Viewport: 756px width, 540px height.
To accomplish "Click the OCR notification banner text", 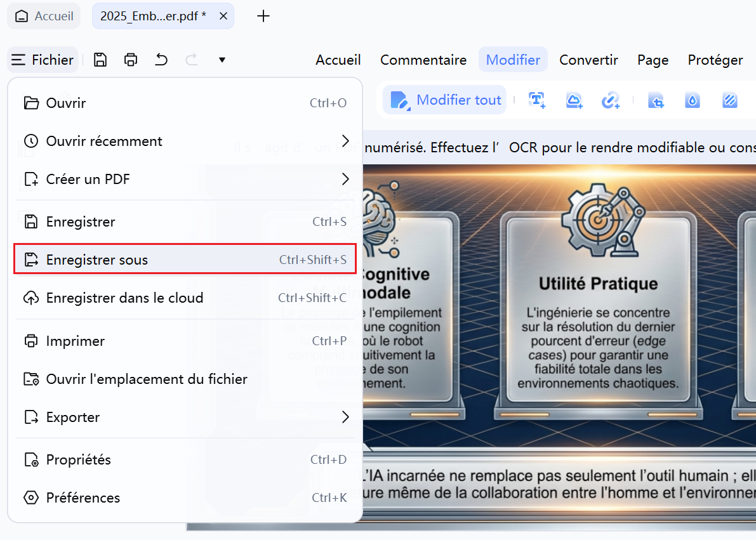I will (559, 147).
